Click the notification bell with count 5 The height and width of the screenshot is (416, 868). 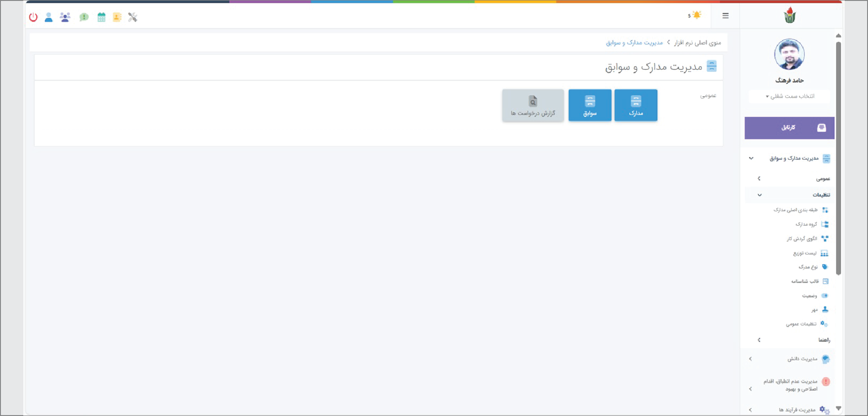click(x=695, y=16)
